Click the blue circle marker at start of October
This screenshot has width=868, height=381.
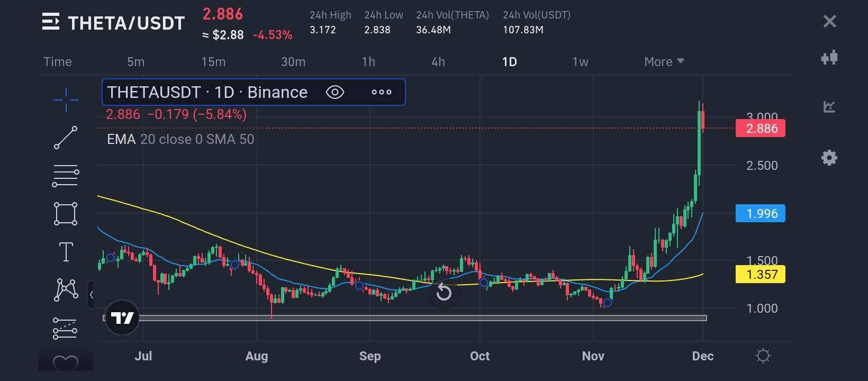pos(483,283)
